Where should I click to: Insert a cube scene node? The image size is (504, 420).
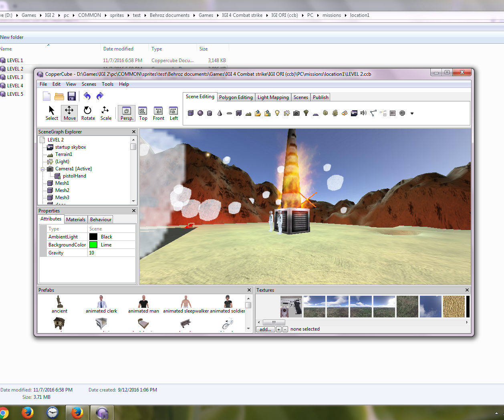tap(191, 113)
